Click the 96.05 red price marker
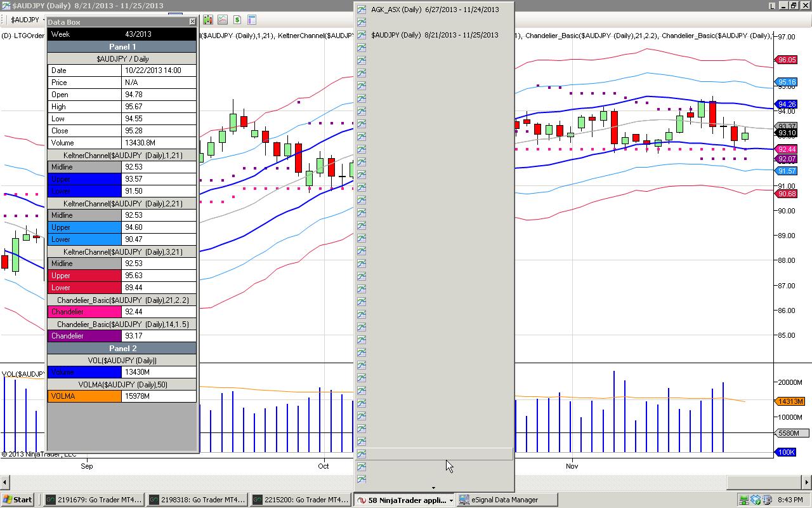 pos(787,60)
